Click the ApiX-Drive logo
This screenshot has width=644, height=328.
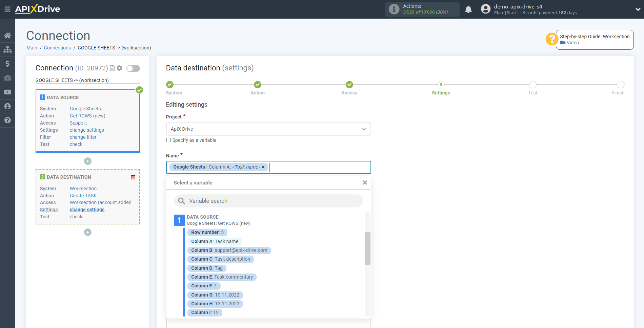38,9
